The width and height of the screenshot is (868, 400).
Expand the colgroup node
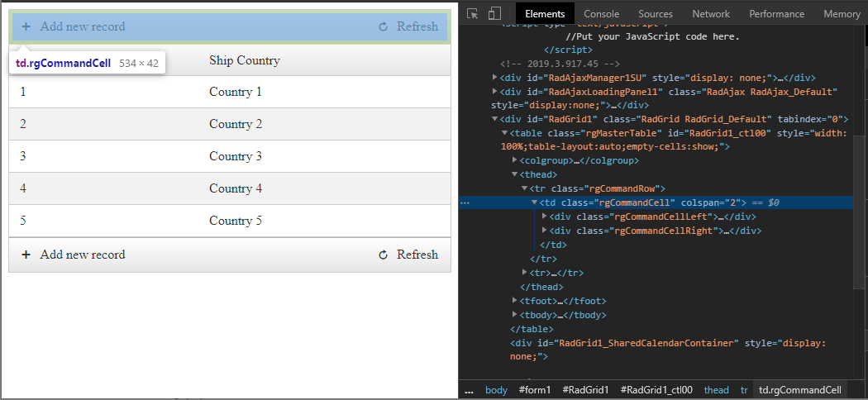[x=515, y=160]
